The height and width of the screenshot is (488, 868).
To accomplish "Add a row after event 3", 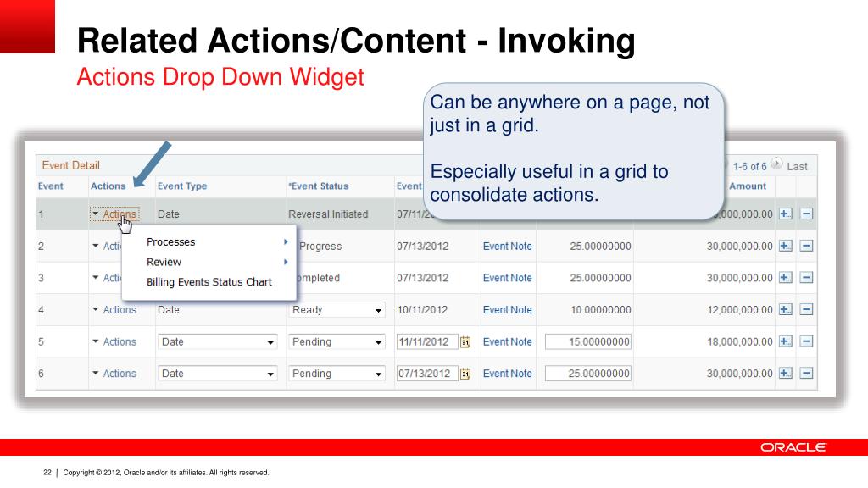I will pyautogui.click(x=786, y=278).
